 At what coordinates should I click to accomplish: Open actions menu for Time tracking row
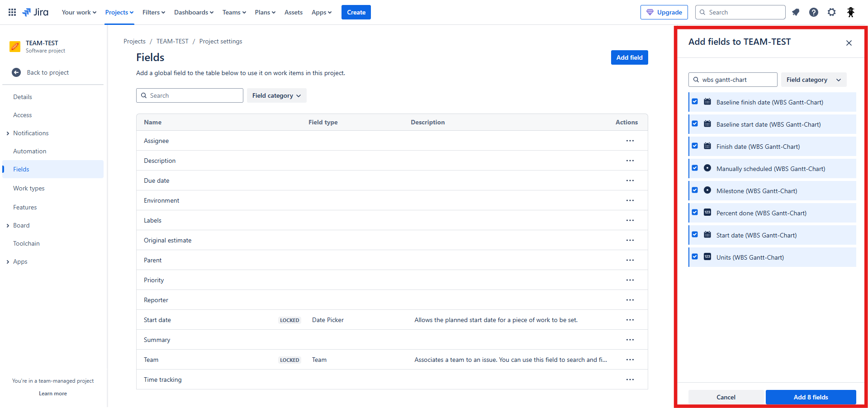630,380
